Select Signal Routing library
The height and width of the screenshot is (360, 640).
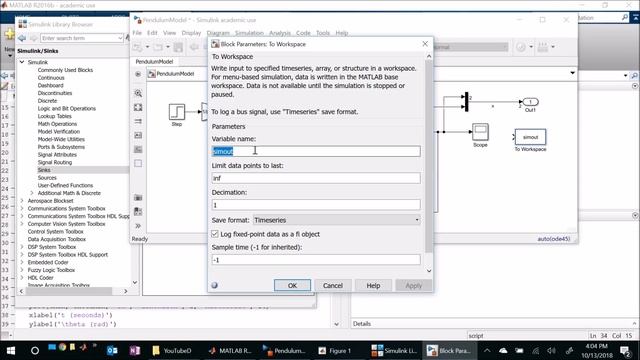55,162
